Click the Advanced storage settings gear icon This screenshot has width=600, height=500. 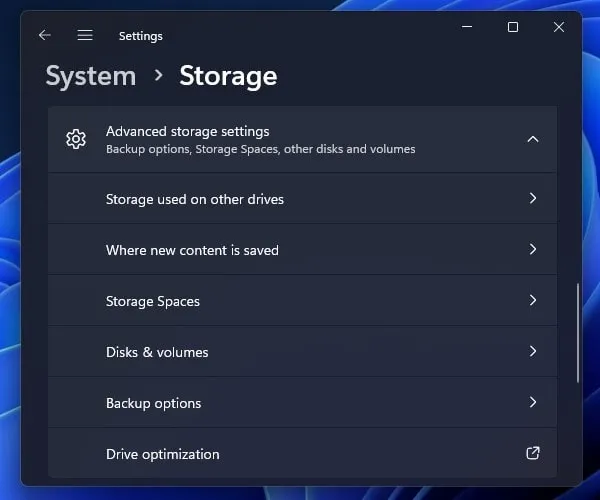(76, 139)
